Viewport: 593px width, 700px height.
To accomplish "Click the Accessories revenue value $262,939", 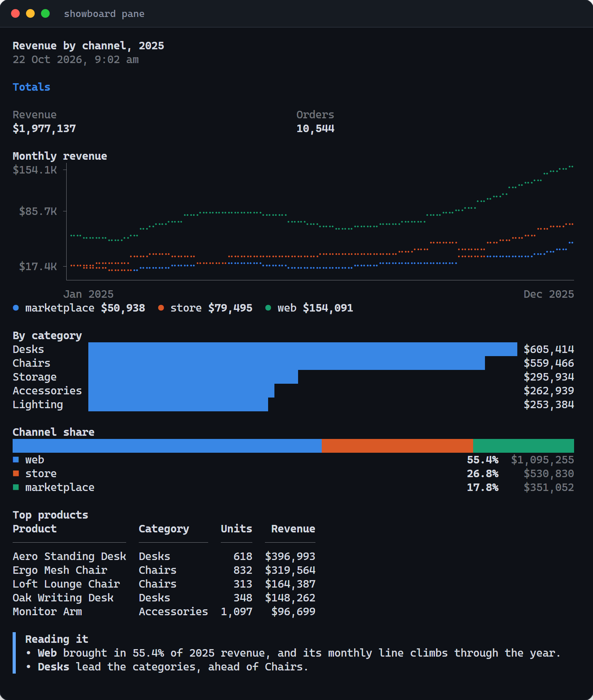I will point(549,391).
